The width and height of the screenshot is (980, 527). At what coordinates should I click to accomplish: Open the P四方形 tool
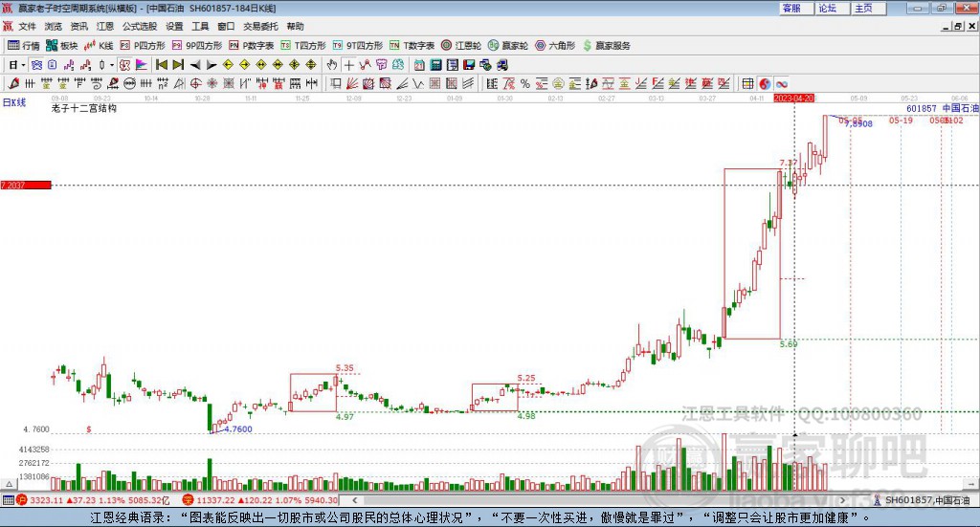pyautogui.click(x=143, y=46)
